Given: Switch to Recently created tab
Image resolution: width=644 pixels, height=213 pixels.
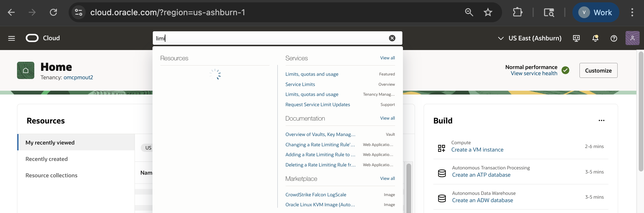Looking at the screenshot, I should tap(47, 159).
